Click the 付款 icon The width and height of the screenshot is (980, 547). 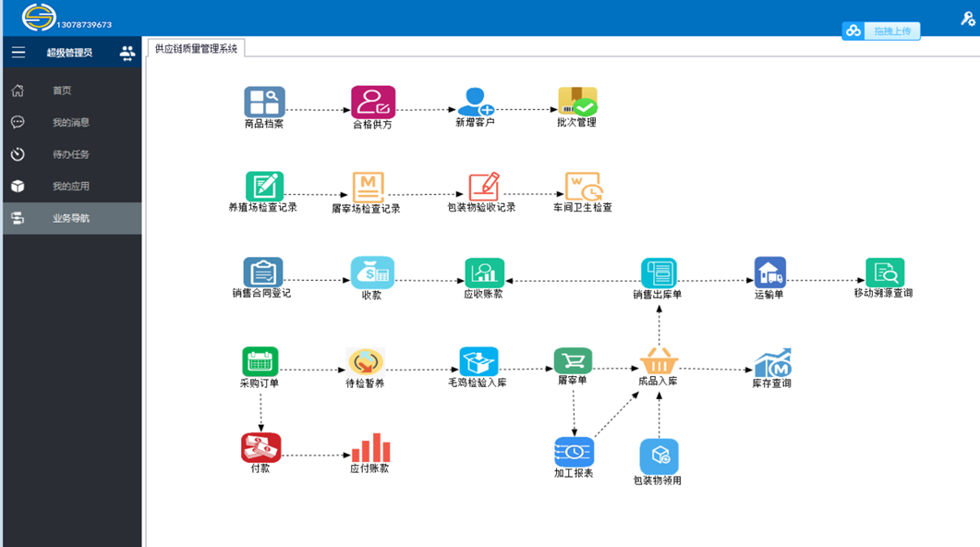(x=260, y=447)
